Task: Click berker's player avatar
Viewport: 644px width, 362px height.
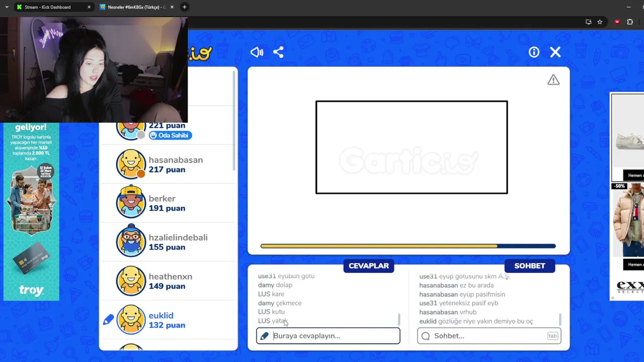Action: pos(131,203)
